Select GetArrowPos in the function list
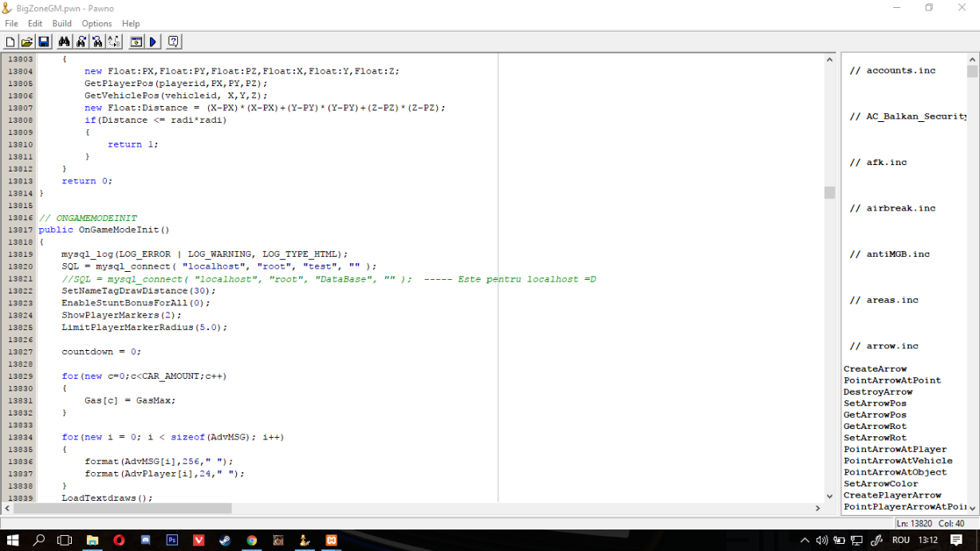This screenshot has height=551, width=980. 875,415
